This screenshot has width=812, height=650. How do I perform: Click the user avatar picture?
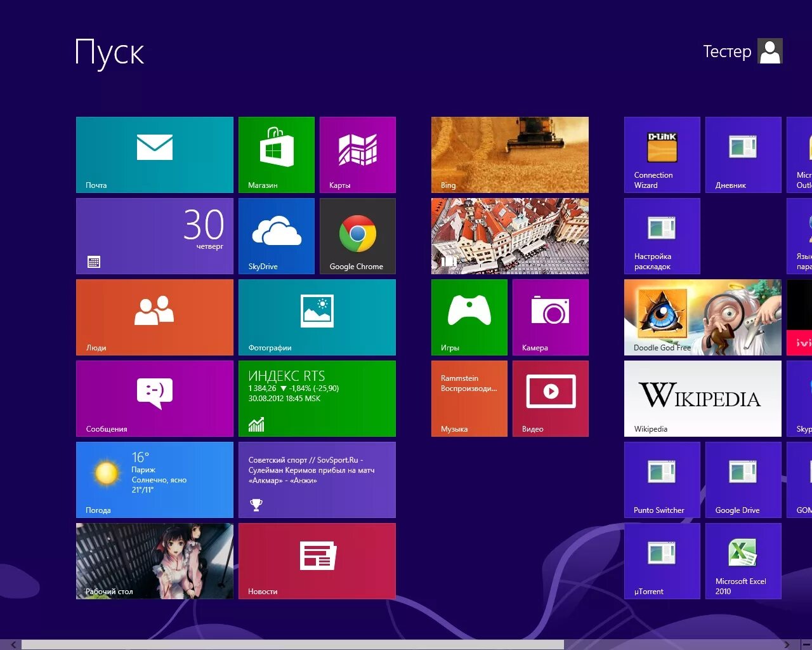770,51
